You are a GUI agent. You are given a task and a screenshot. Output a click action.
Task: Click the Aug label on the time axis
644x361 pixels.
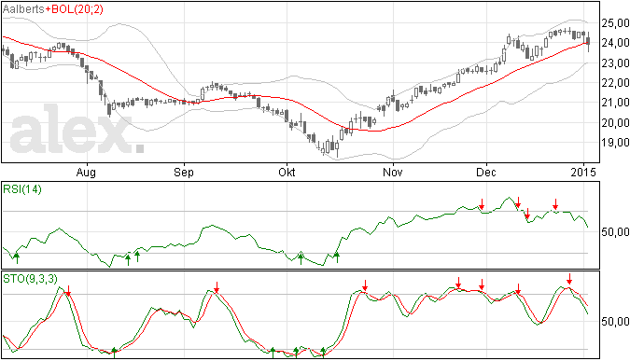pos(86,172)
